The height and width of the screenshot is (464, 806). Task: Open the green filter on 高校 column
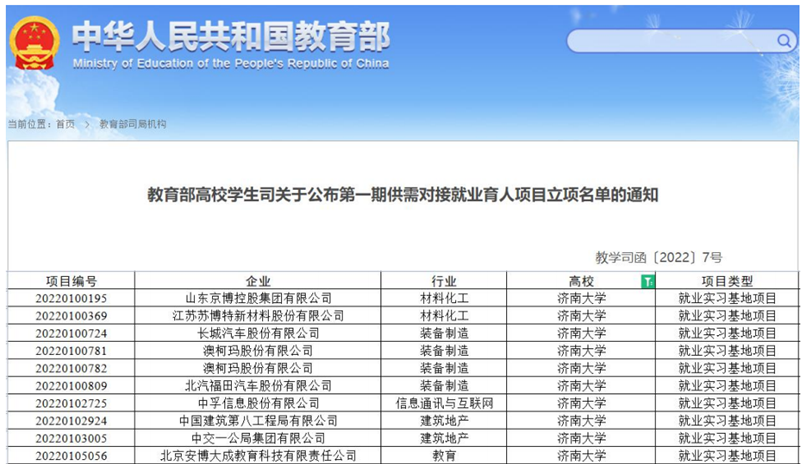coord(648,283)
